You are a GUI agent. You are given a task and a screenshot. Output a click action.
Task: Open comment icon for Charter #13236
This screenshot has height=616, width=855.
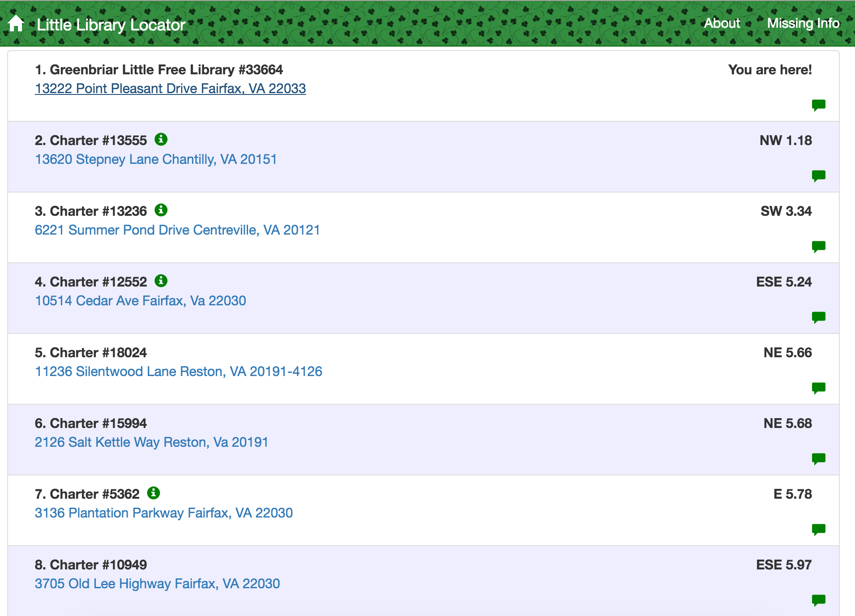(819, 247)
